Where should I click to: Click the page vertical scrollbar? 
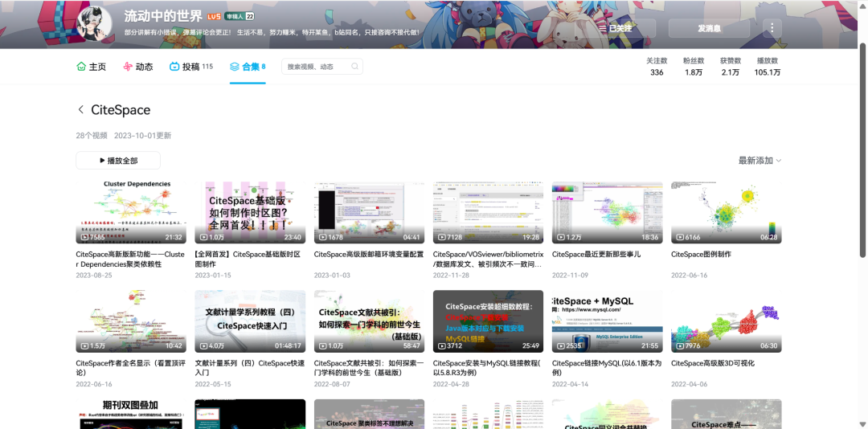(862, 149)
